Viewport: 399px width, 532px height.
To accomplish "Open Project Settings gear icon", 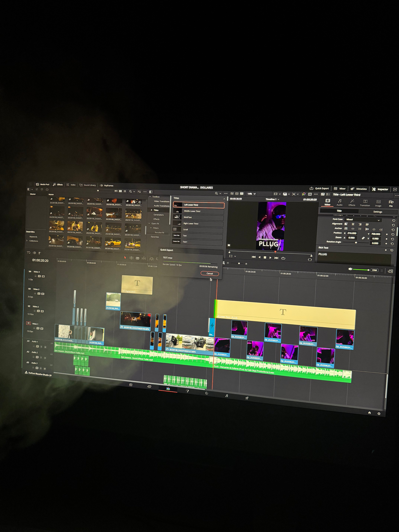I will click(x=379, y=414).
